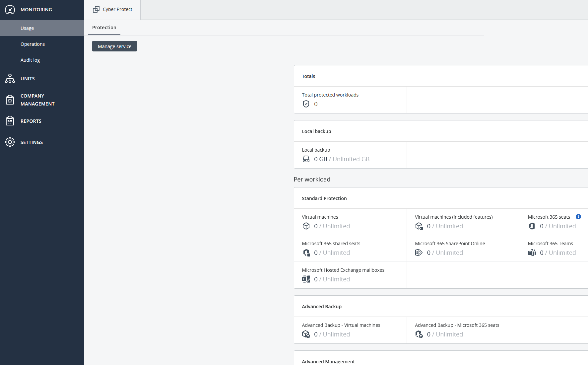The image size is (588, 365).
Task: Click the Microsoft 365 seats Office icon
Action: 532,226
